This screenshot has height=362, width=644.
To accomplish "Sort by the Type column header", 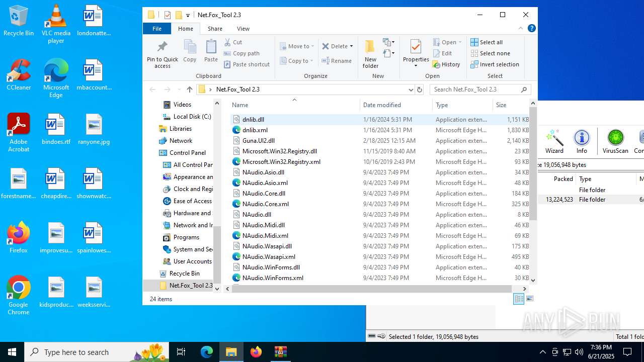I will pyautogui.click(x=462, y=105).
